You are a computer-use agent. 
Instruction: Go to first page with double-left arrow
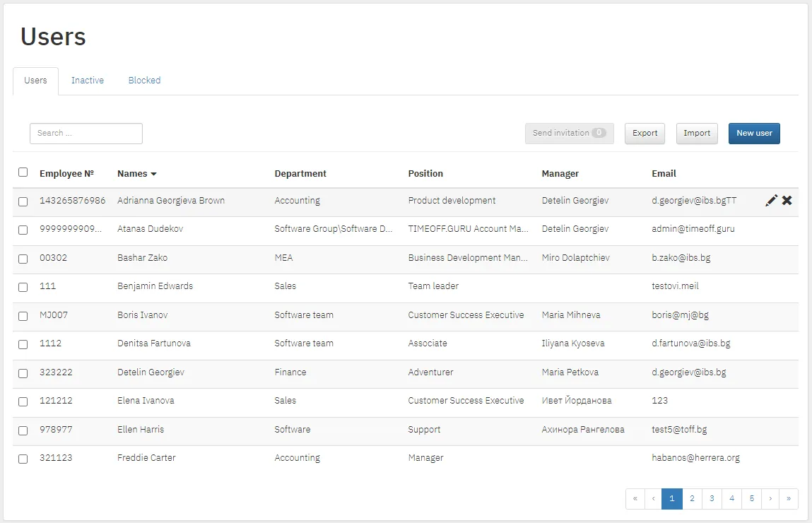[x=635, y=499]
